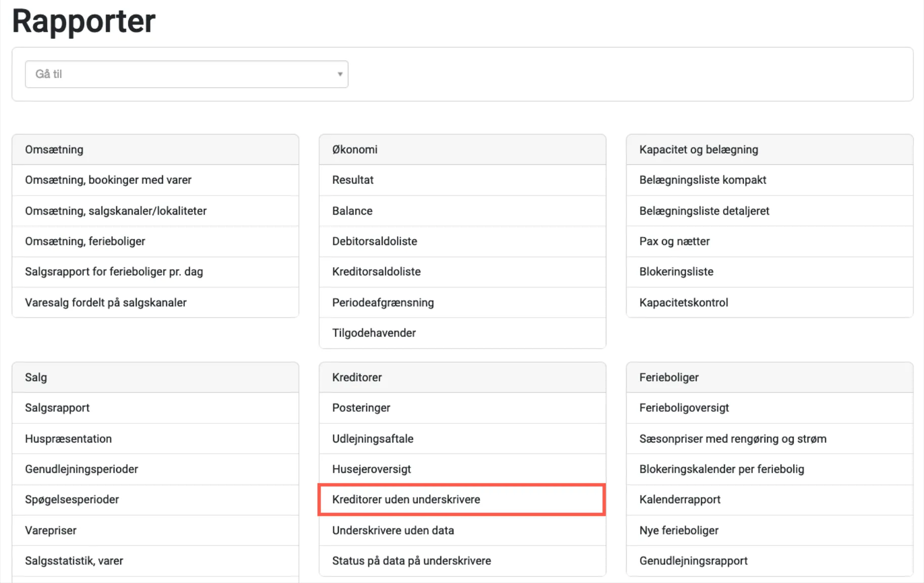Select Pax og nætter report

tap(674, 241)
